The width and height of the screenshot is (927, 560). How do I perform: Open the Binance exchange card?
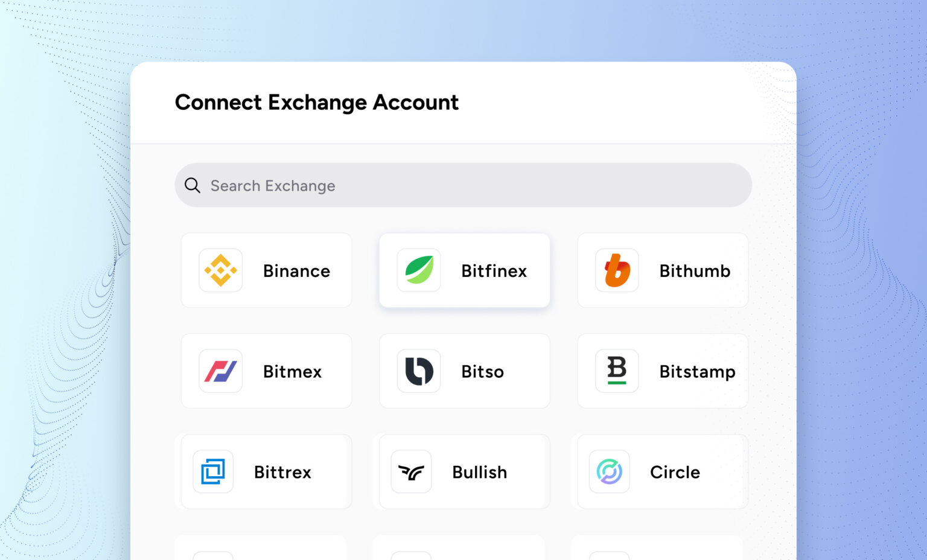pyautogui.click(x=266, y=270)
